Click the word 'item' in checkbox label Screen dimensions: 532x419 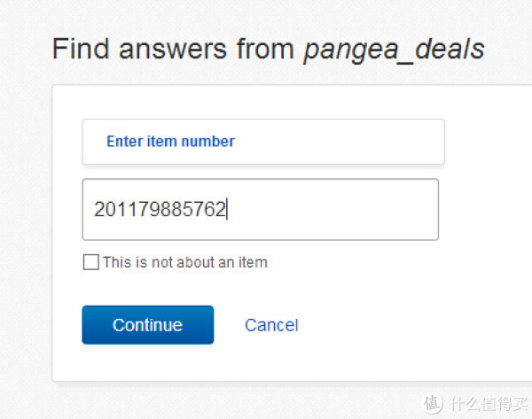click(x=253, y=262)
